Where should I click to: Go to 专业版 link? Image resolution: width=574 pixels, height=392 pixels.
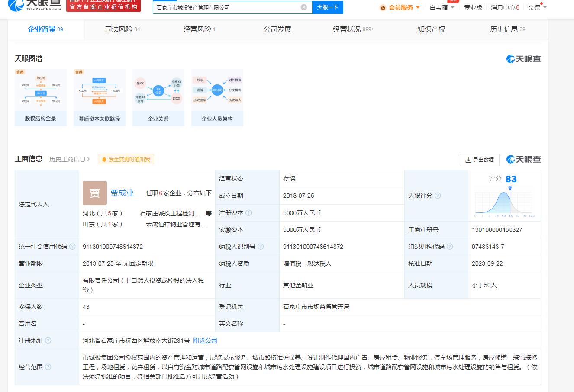473,7
